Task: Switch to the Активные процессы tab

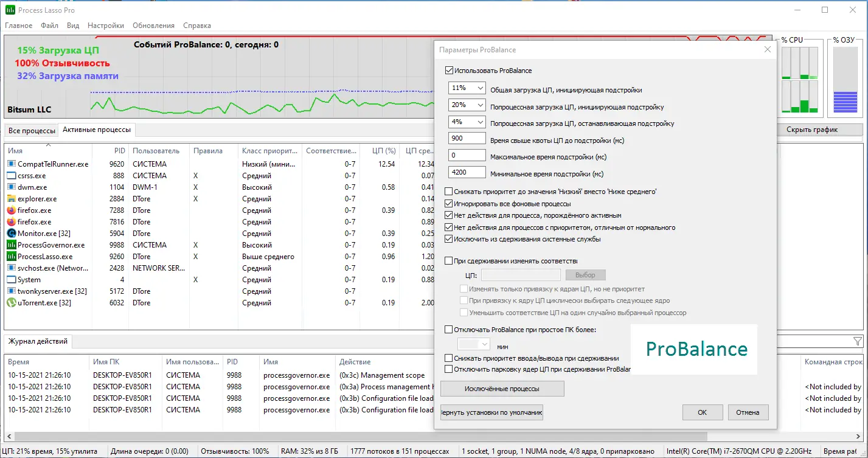Action: click(x=97, y=130)
